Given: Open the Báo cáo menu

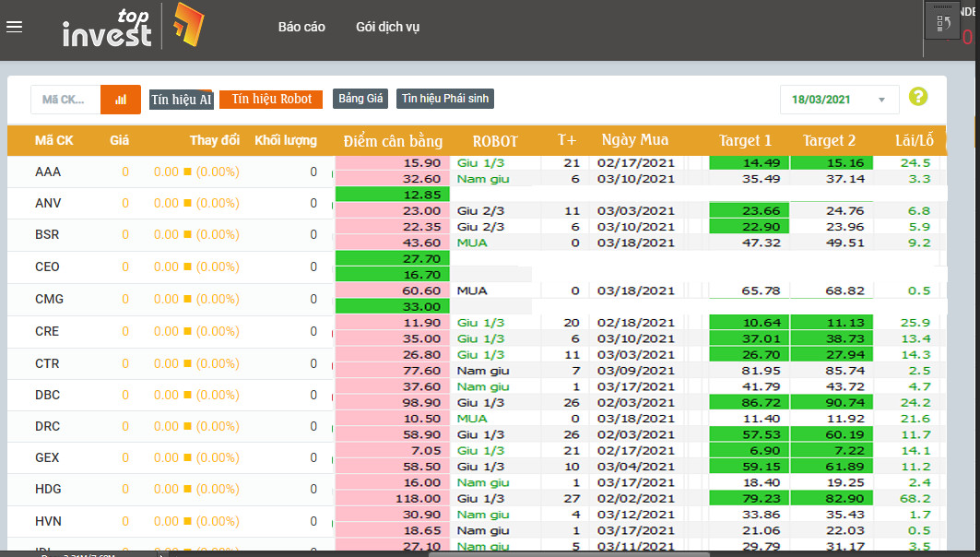Looking at the screenshot, I should click(301, 27).
